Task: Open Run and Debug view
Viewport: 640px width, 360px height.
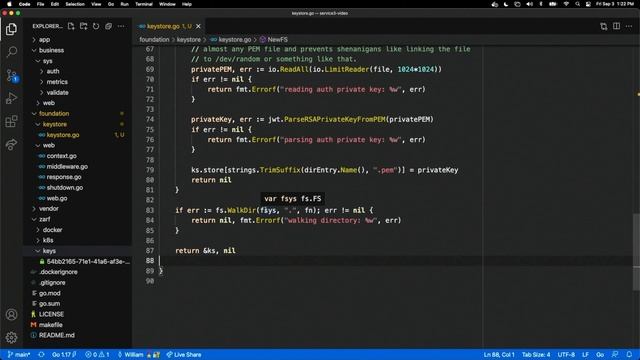Action: pos(11,98)
